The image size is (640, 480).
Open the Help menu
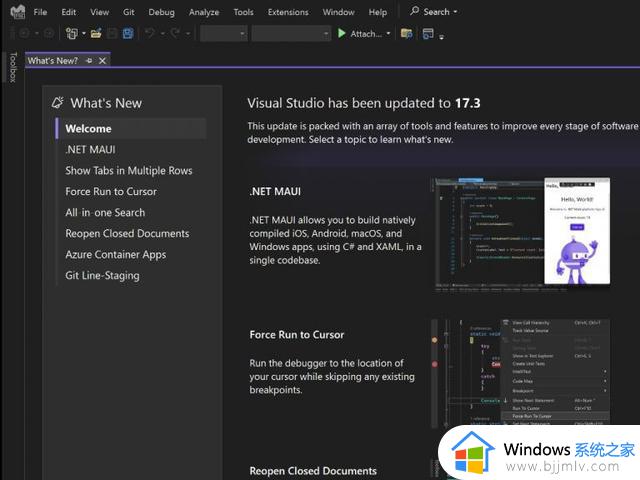[378, 12]
